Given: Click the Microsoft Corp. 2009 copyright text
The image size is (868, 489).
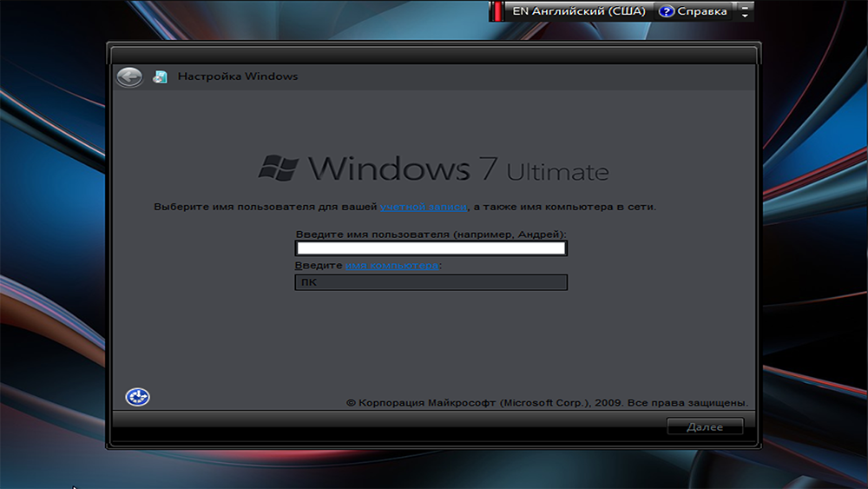Looking at the screenshot, I should [547, 403].
